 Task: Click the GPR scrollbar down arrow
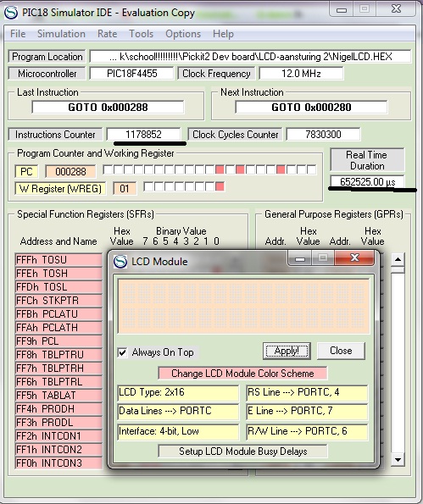pyautogui.click(x=398, y=460)
